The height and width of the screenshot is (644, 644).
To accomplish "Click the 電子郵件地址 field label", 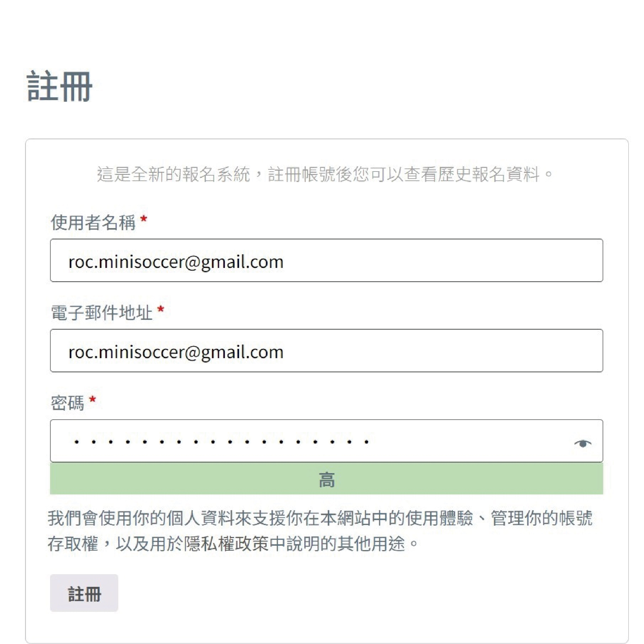I will pyautogui.click(x=101, y=313).
